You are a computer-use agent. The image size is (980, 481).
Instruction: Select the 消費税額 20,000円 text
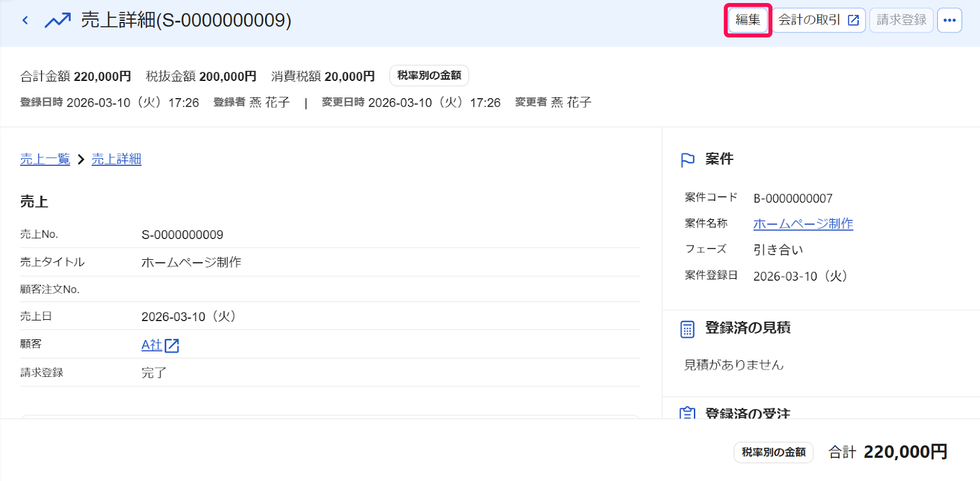tap(323, 77)
